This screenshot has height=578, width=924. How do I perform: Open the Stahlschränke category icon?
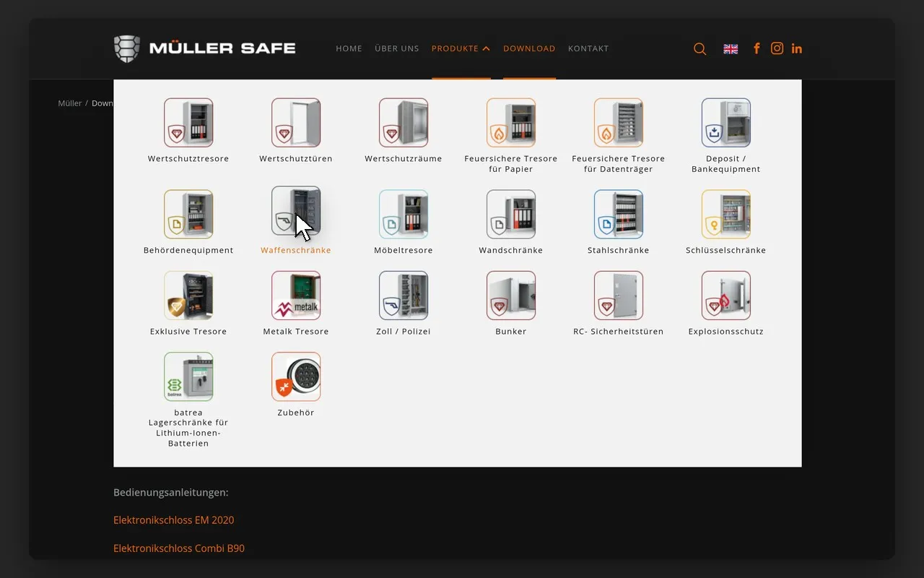pyautogui.click(x=619, y=214)
